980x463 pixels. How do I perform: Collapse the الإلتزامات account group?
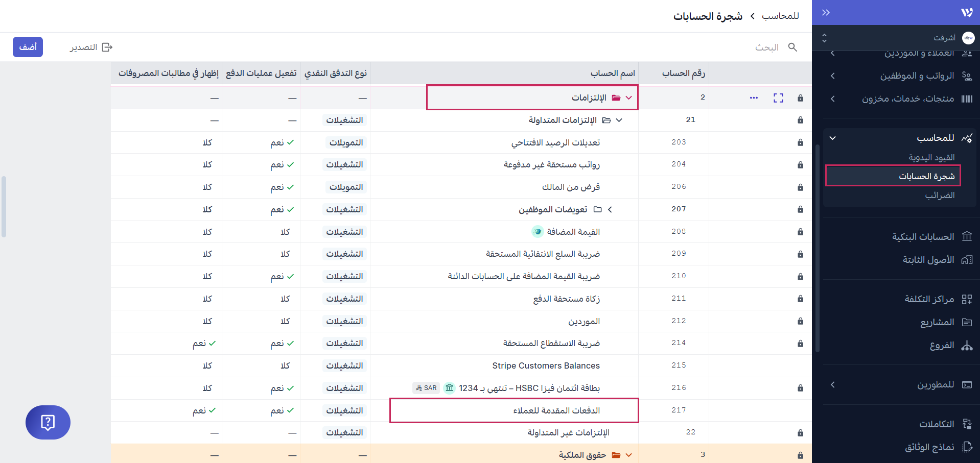pyautogui.click(x=629, y=98)
